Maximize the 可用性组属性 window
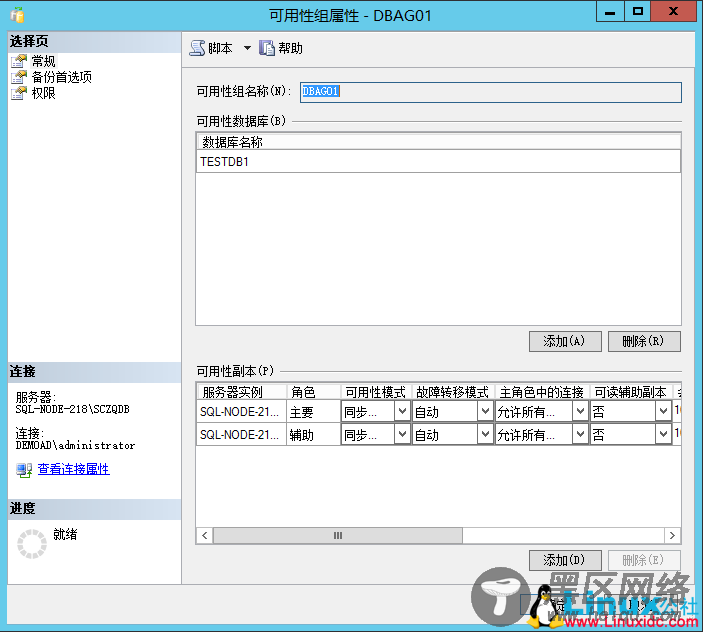703x632 pixels. 638,12
